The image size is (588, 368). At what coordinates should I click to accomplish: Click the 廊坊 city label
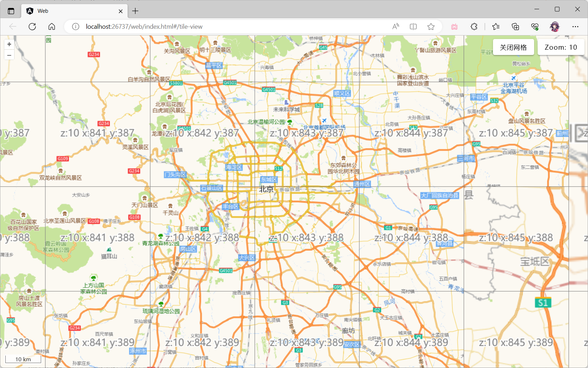[x=348, y=331]
